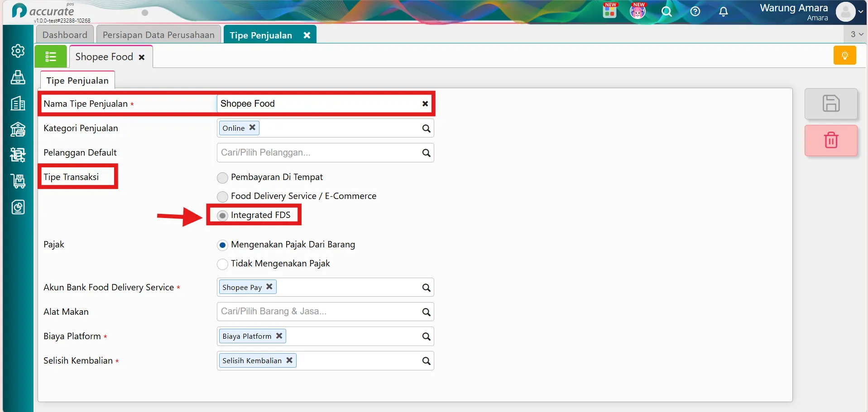Click the red trash delete icon
The height and width of the screenshot is (412, 868).
831,140
